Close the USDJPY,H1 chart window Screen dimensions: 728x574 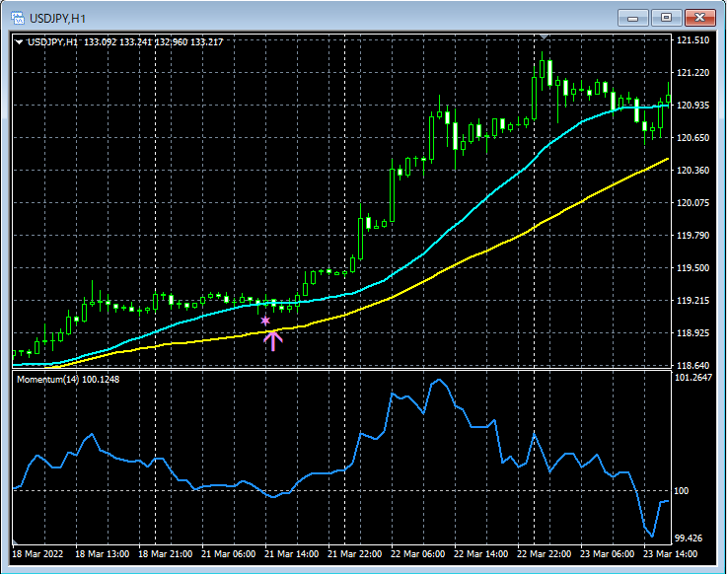click(699, 18)
